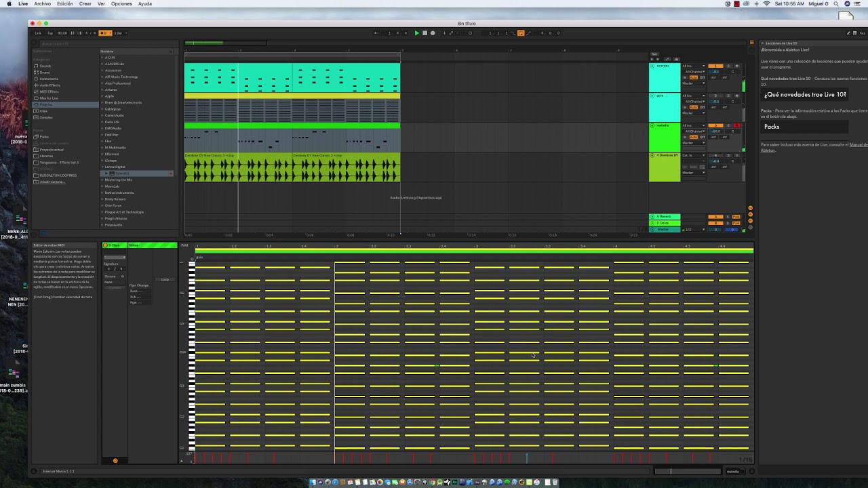The width and height of the screenshot is (868, 488).
Task: Disarm the melodía track record button
Action: click(736, 125)
